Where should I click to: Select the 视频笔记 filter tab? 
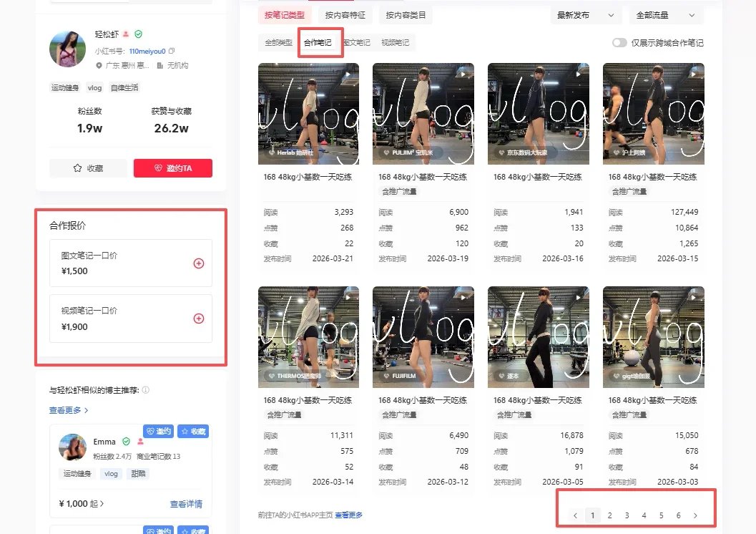396,42
